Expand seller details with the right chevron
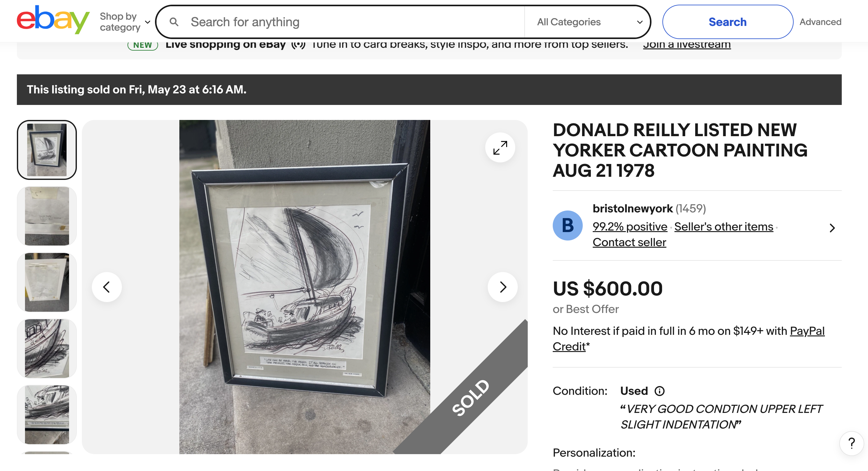 coord(832,228)
